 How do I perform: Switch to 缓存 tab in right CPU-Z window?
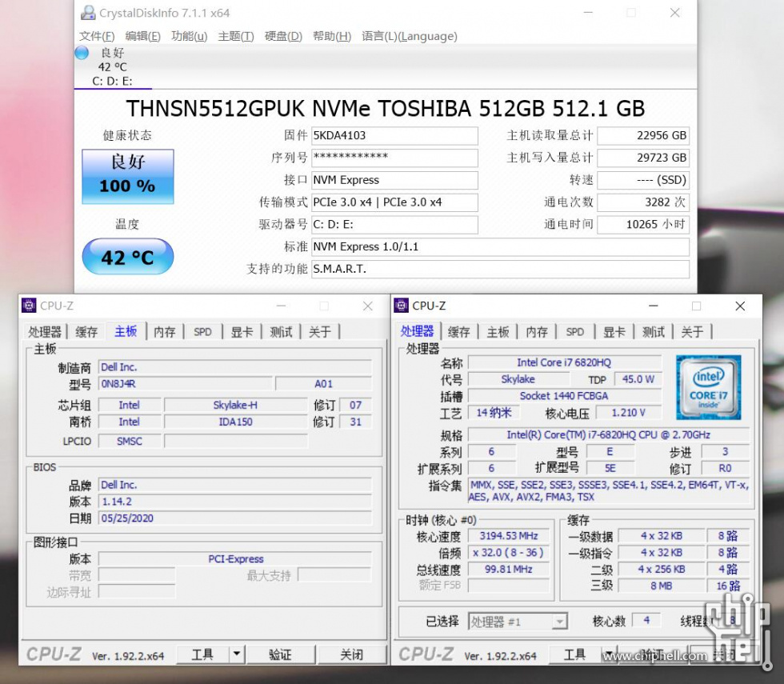(458, 332)
